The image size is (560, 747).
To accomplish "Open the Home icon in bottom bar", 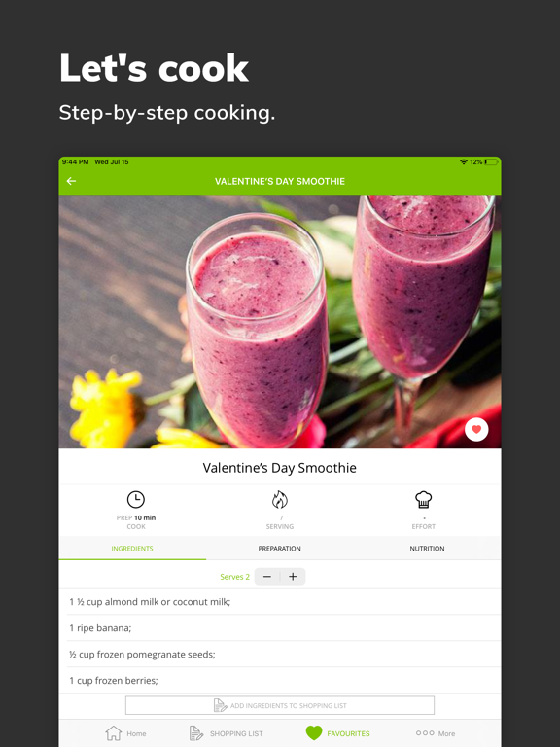I will 114,733.
